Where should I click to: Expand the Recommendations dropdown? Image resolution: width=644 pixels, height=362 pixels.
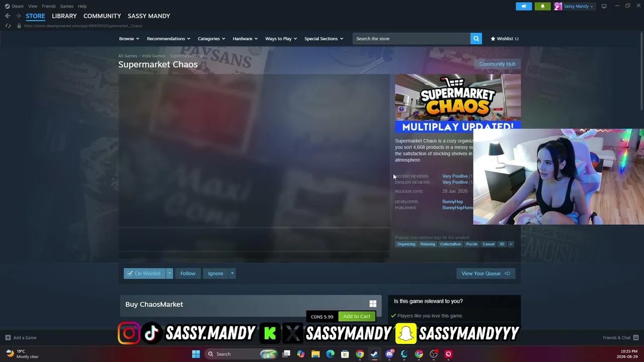(169, 39)
